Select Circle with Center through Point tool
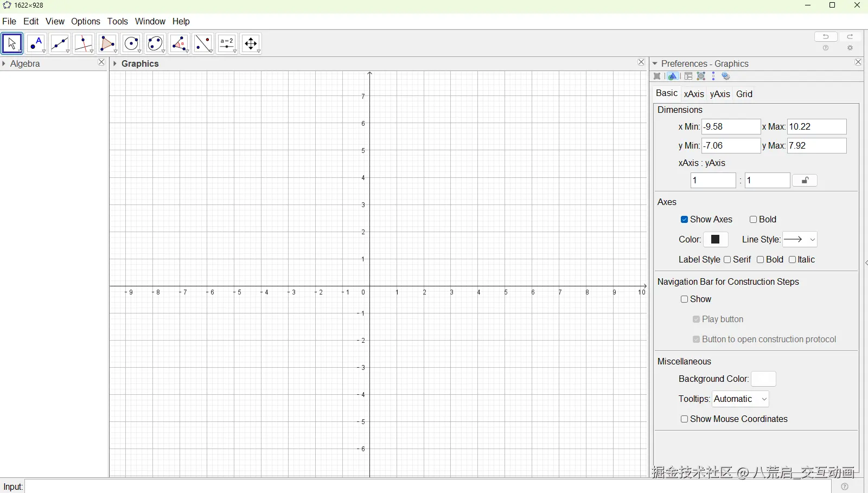 point(131,43)
